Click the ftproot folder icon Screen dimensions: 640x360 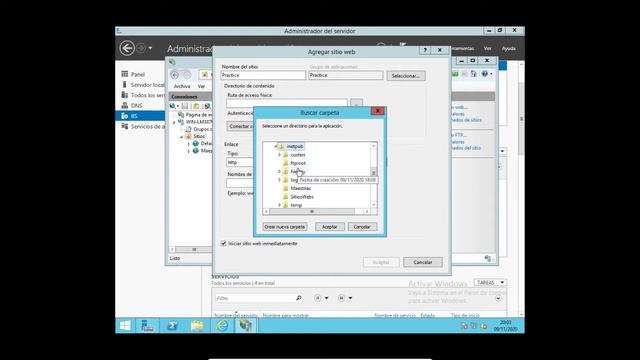(286, 163)
